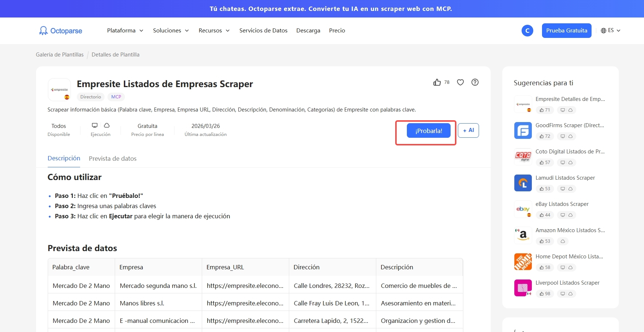Open the user avatar C icon
Viewport: 644px width, 332px height.
pyautogui.click(x=527, y=31)
